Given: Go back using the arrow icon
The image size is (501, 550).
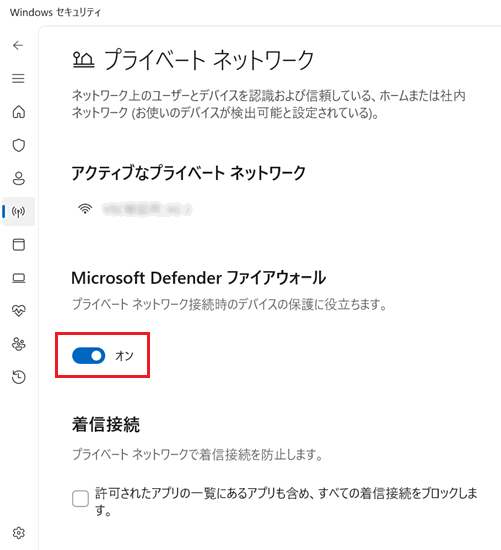Looking at the screenshot, I should [x=18, y=45].
